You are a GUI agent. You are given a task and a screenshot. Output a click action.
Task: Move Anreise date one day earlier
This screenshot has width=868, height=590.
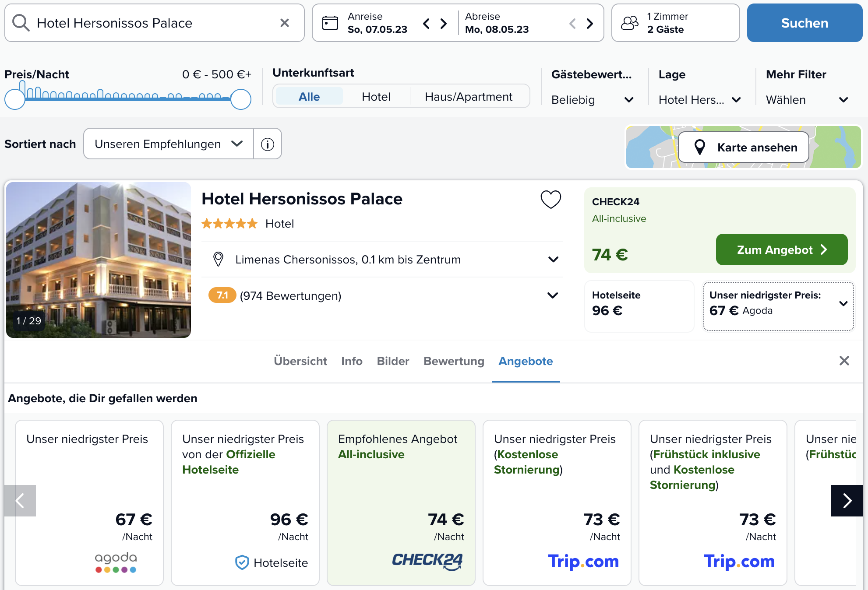[427, 23]
